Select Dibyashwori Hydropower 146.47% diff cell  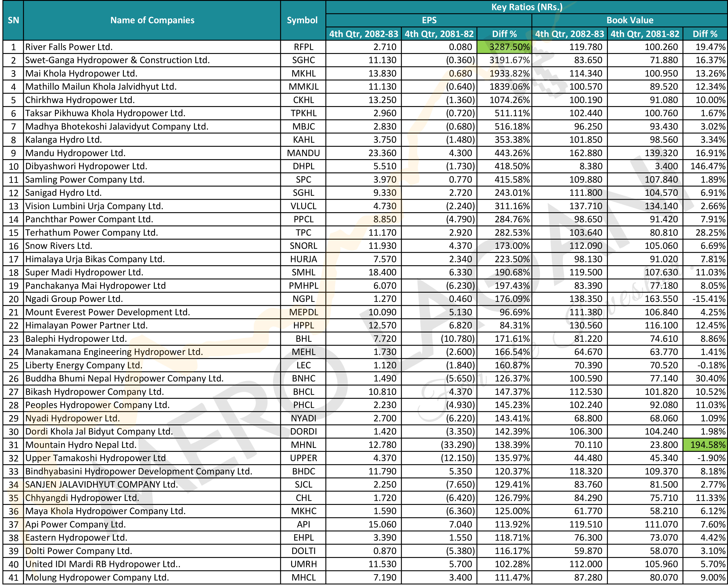[705, 166]
